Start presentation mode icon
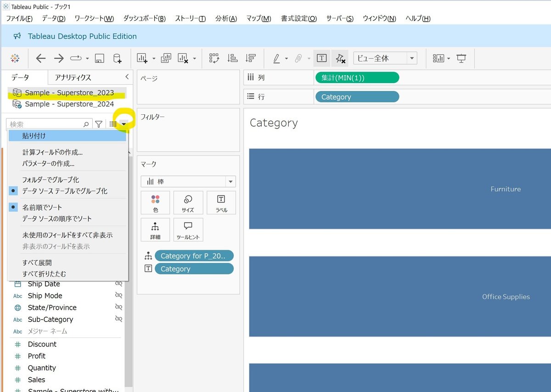The image size is (551, 392). [x=461, y=58]
